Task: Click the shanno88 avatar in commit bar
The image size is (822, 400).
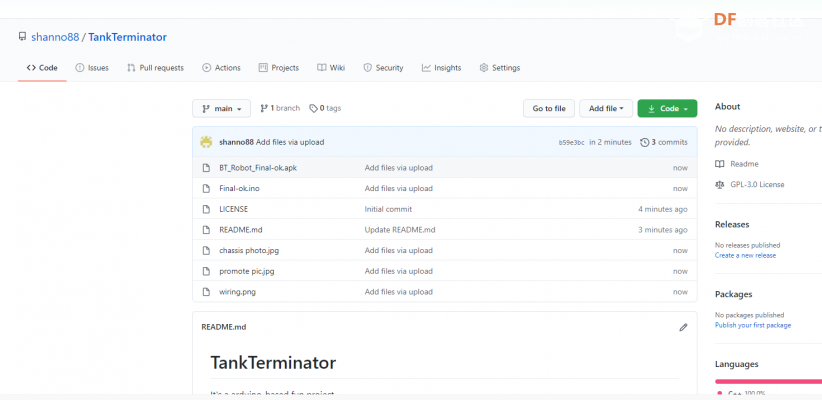Action: 207,142
